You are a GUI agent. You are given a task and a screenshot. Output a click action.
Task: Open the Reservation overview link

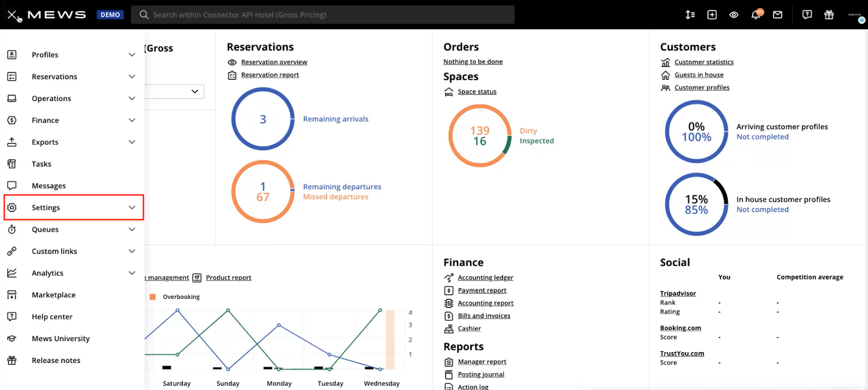coord(274,62)
